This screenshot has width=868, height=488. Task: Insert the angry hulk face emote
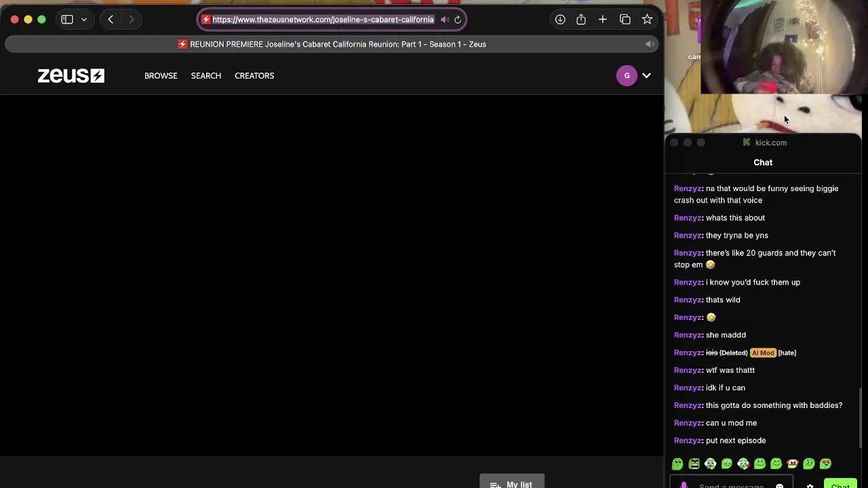(x=694, y=464)
